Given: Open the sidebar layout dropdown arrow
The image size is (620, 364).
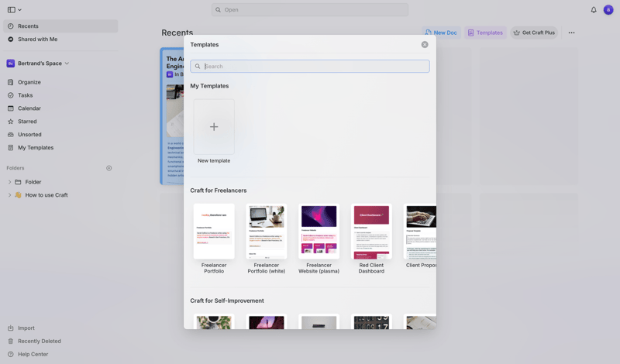Looking at the screenshot, I should click(20, 10).
